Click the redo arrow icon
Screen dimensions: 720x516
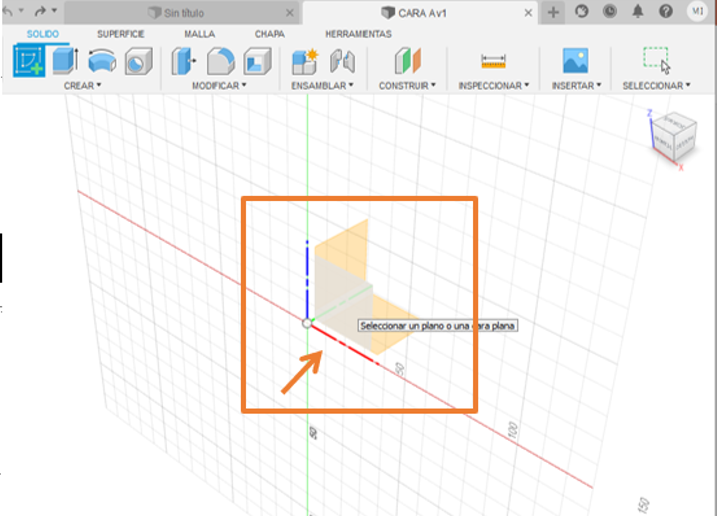(x=40, y=11)
